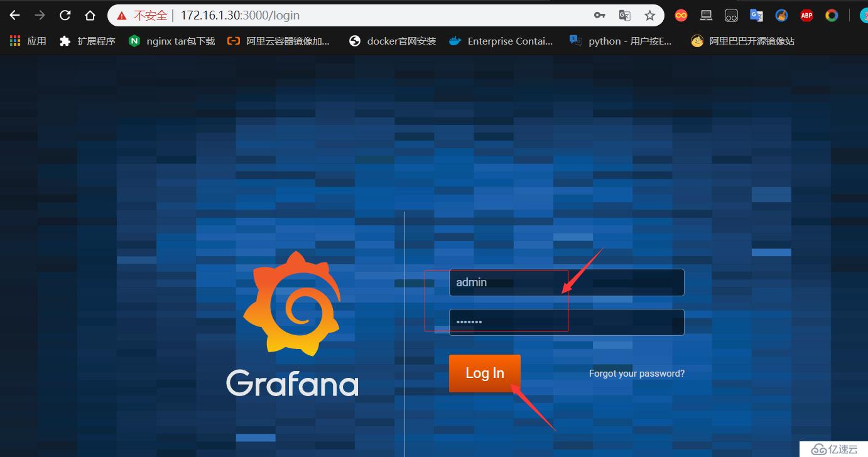Screen dimensions: 868x457
Task: Click the password field with dots
Action: pyautogui.click(x=567, y=322)
